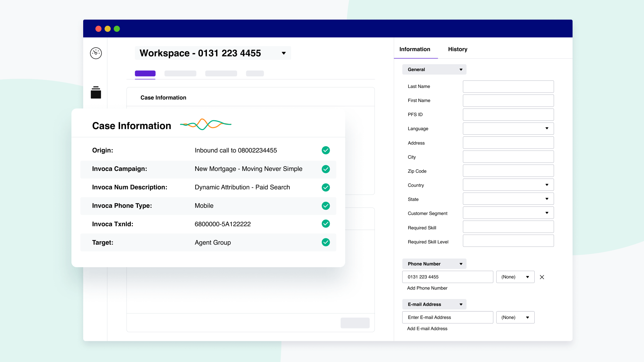Click the Invoca sound-wave logo in Case Information
The width and height of the screenshot is (644, 362).
206,124
